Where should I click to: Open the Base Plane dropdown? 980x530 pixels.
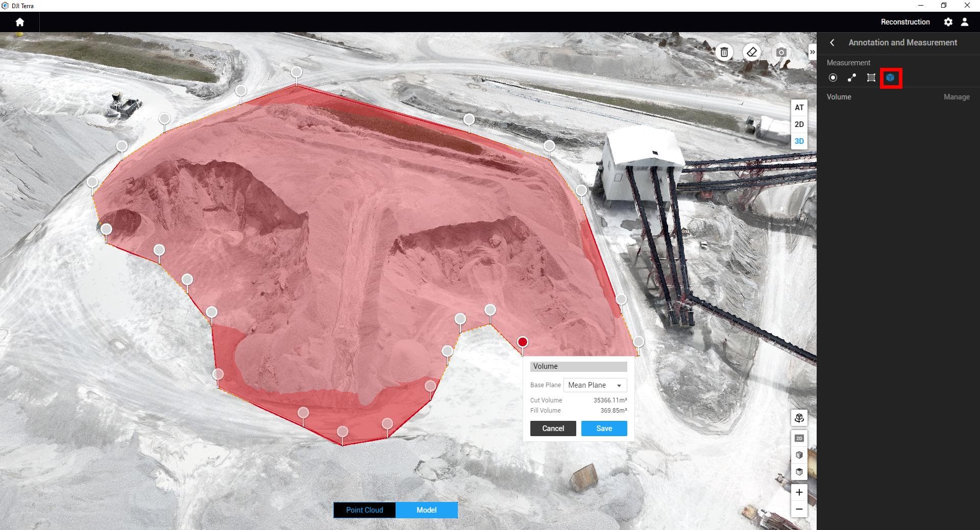tap(595, 385)
